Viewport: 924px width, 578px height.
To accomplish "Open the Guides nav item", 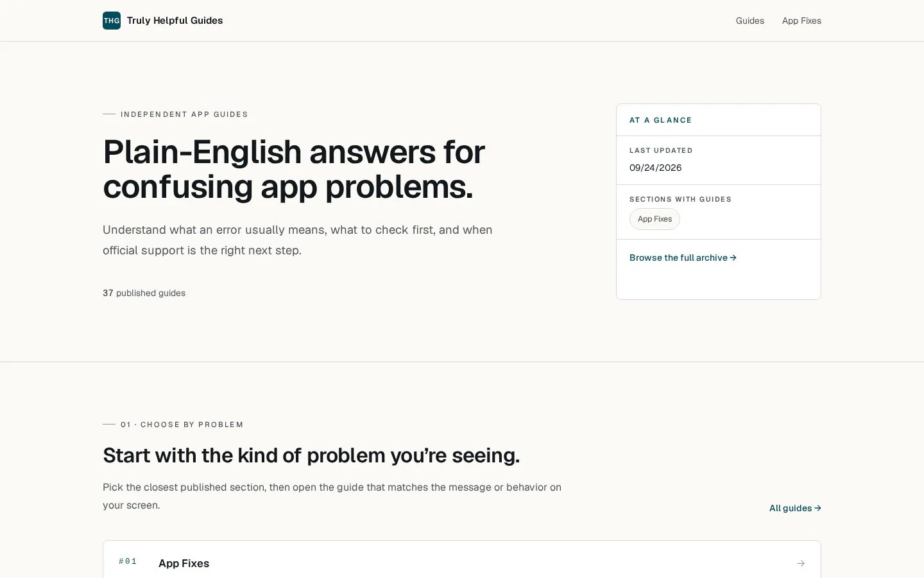I will 749,21.
